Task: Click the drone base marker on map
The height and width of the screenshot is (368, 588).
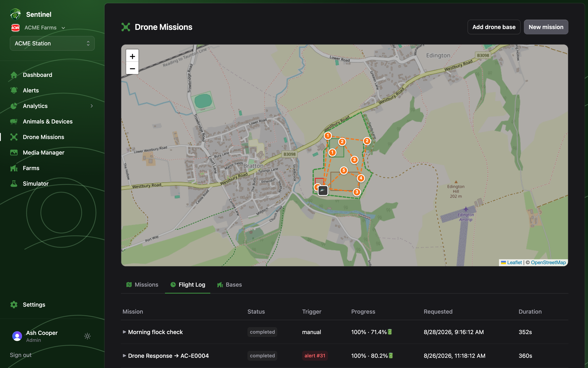Action: click(x=323, y=190)
